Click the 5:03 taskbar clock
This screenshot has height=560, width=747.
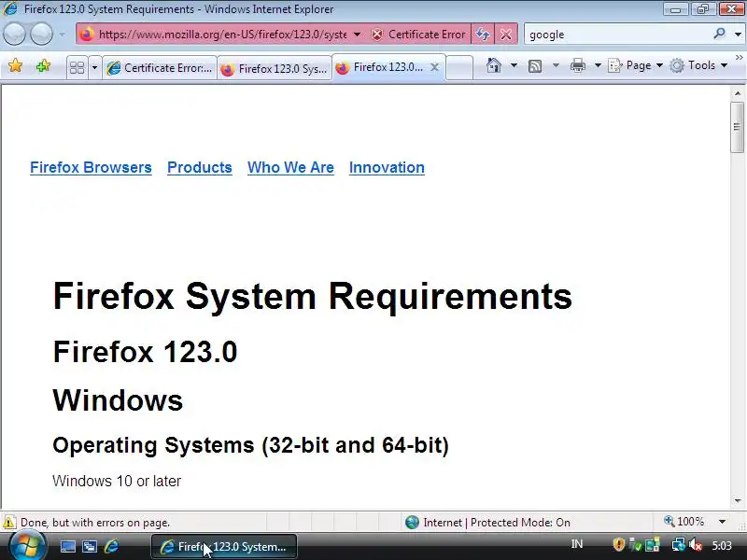point(722,545)
